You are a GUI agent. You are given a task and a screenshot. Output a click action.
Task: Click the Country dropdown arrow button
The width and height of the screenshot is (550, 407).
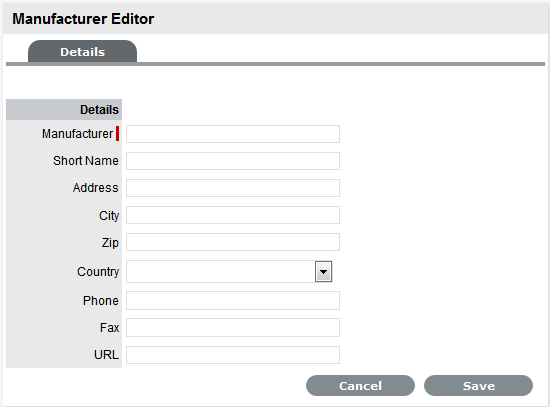click(x=323, y=272)
